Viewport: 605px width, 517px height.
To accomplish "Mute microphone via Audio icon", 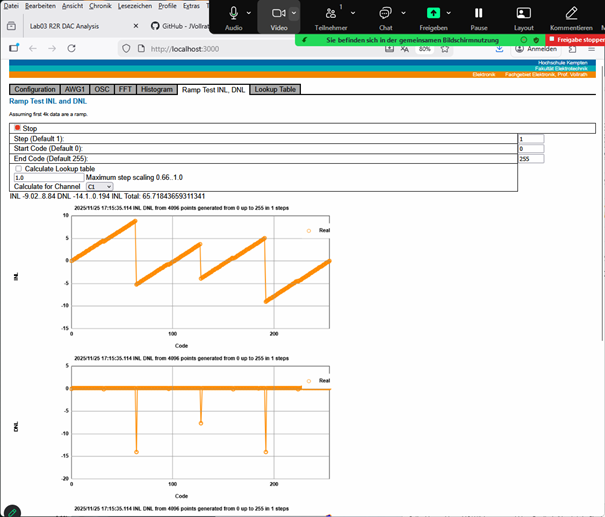I will point(233,14).
